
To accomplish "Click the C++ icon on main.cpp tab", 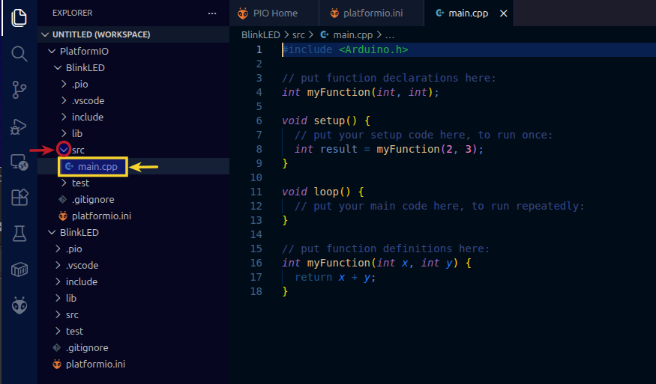I will 439,13.
